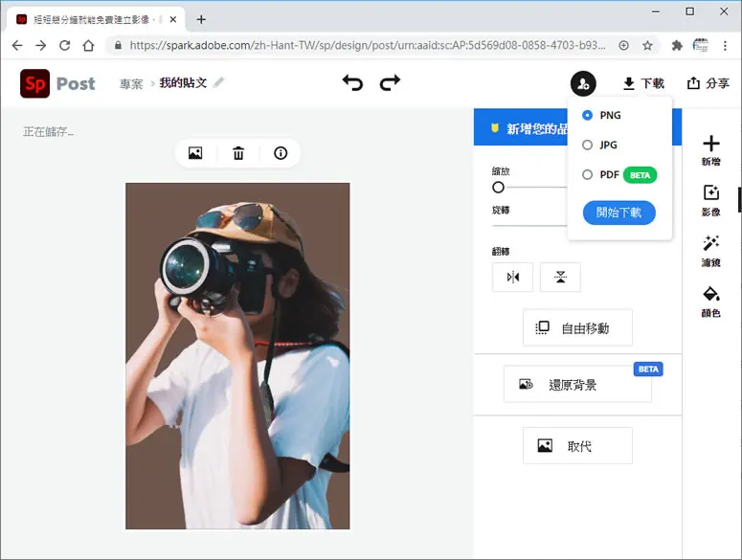Click the 縮放 zoom slider handle
The image size is (742, 560).
click(498, 188)
